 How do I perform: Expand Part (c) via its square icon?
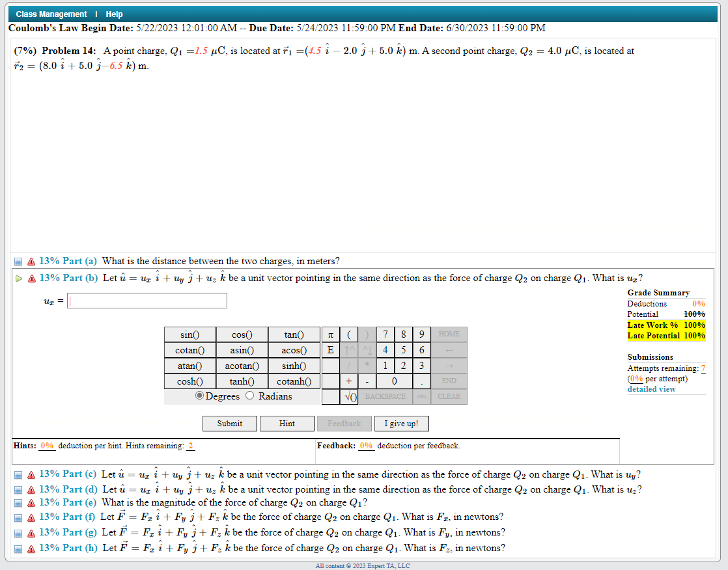[x=18, y=474]
